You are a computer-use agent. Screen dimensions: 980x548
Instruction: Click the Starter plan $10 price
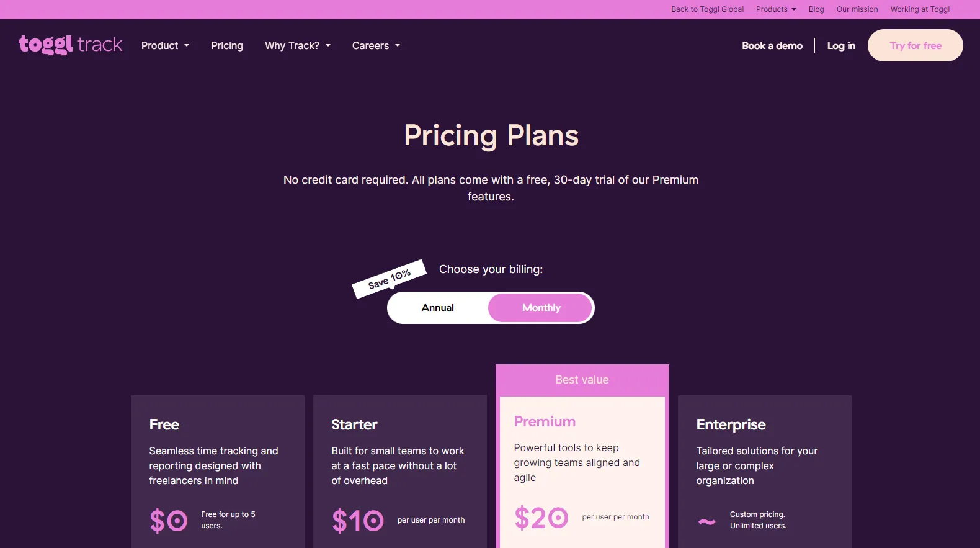point(358,521)
